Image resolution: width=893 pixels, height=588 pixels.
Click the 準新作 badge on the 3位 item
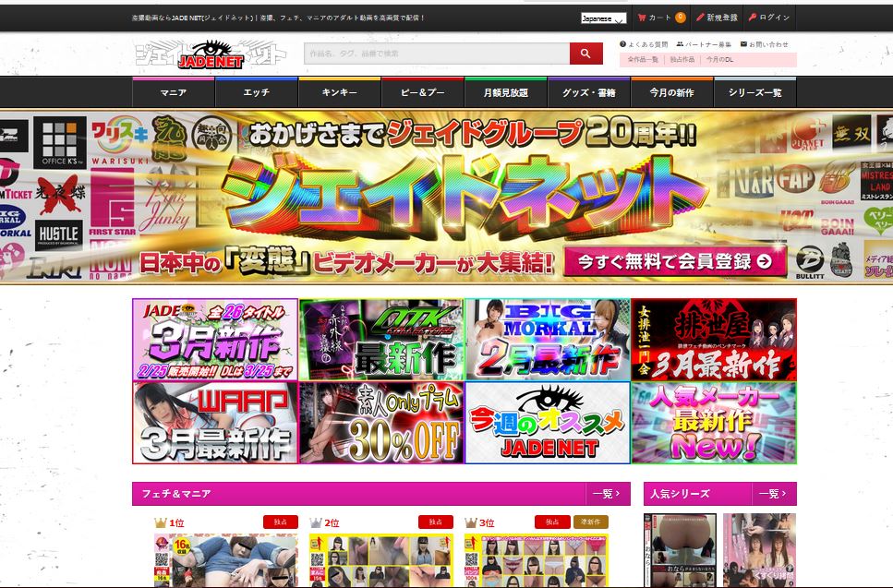591,522
